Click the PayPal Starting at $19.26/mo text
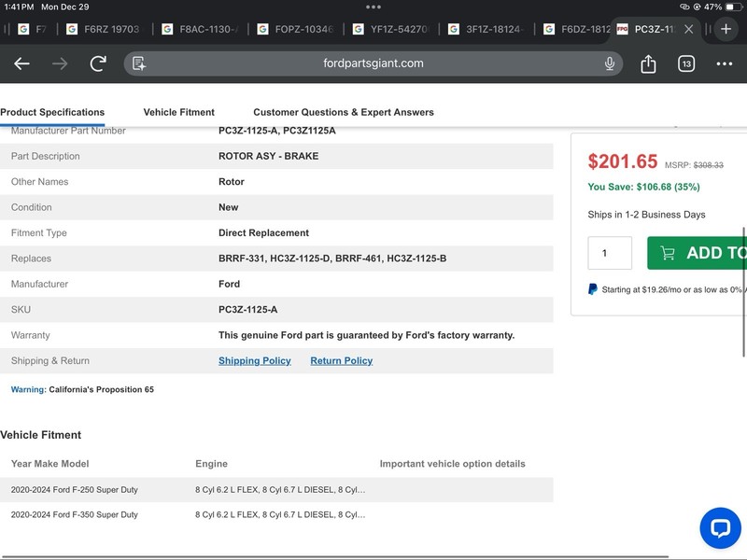The height and width of the screenshot is (560, 747). 673,289
